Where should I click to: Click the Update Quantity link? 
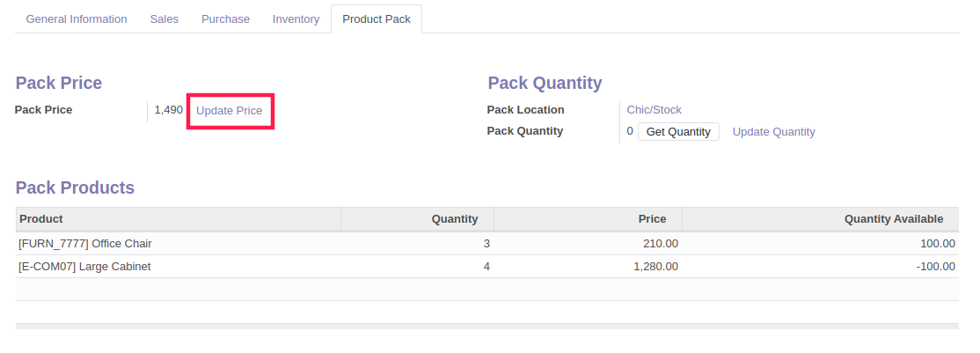pos(774,131)
